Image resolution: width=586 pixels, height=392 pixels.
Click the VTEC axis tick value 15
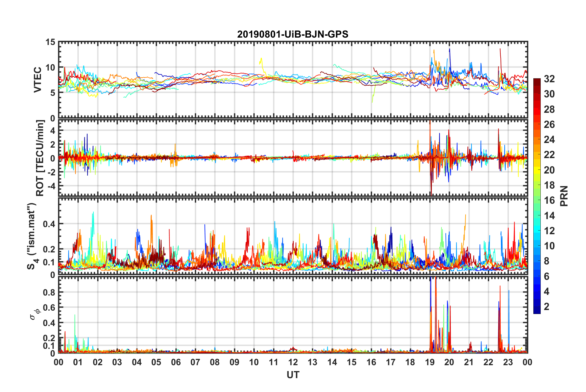tap(50, 42)
